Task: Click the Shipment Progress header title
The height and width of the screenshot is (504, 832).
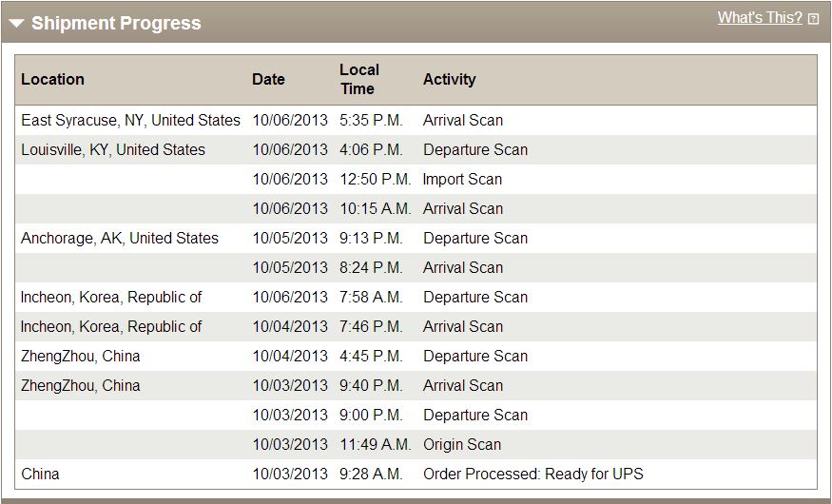Action: tap(116, 24)
